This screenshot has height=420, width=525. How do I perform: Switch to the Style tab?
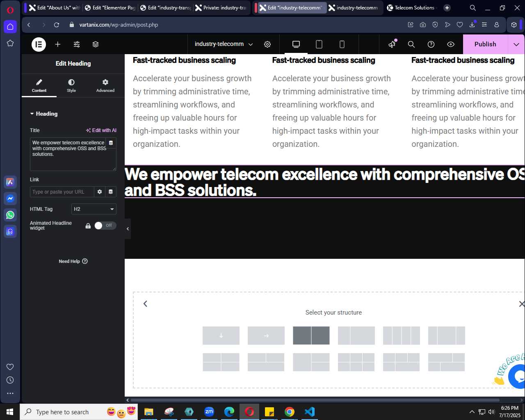point(71,85)
